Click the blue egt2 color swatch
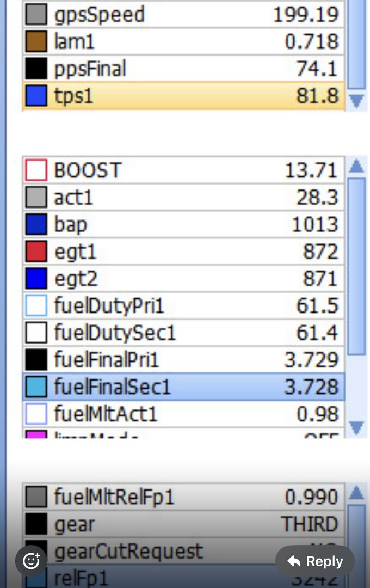 [x=36, y=278]
